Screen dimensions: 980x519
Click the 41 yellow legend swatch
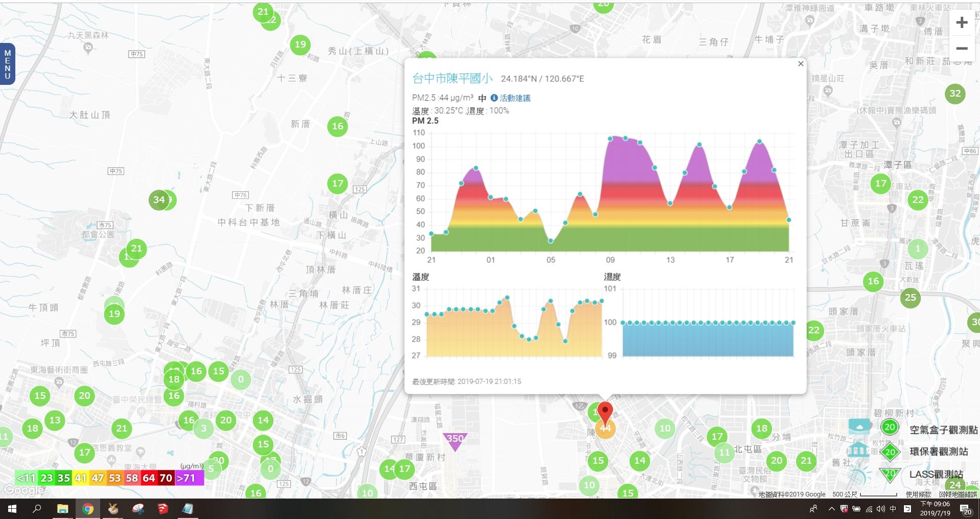pos(81,478)
